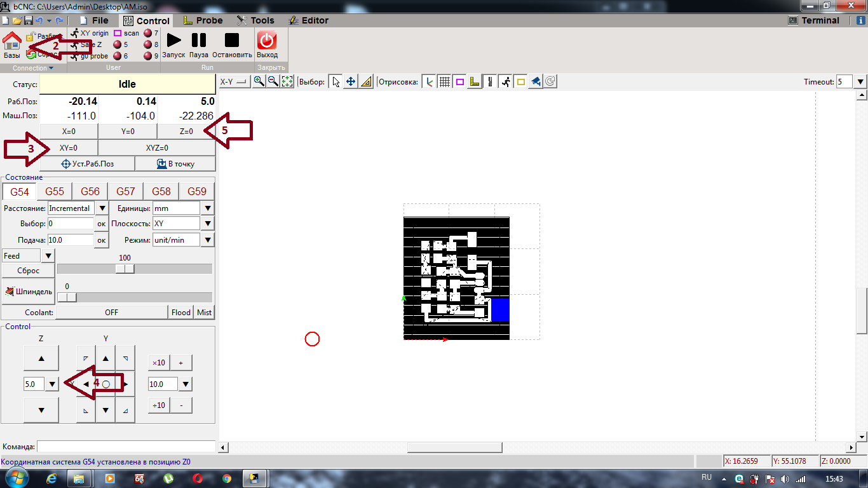
Task: Switch to the Probe tab
Action: [x=203, y=20]
